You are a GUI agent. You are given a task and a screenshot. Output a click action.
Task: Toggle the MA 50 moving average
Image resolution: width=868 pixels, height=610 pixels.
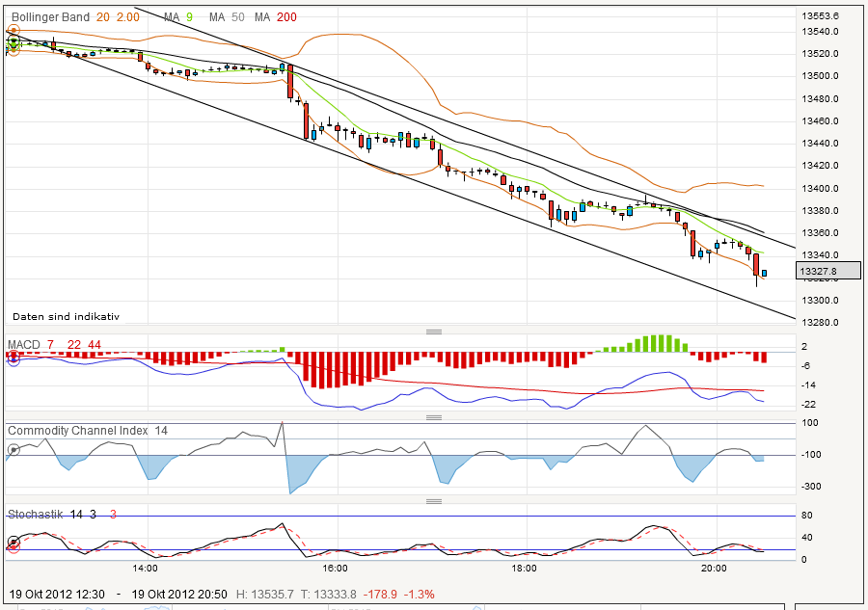pos(226,17)
